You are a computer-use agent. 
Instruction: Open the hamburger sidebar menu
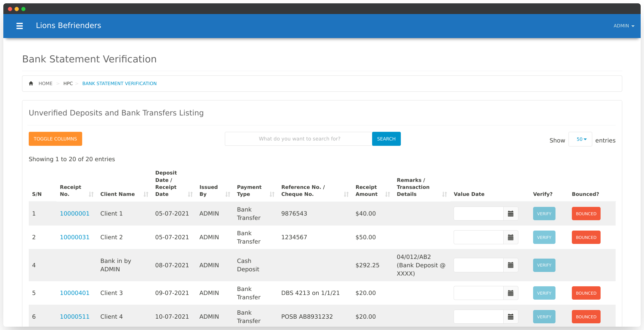[20, 26]
